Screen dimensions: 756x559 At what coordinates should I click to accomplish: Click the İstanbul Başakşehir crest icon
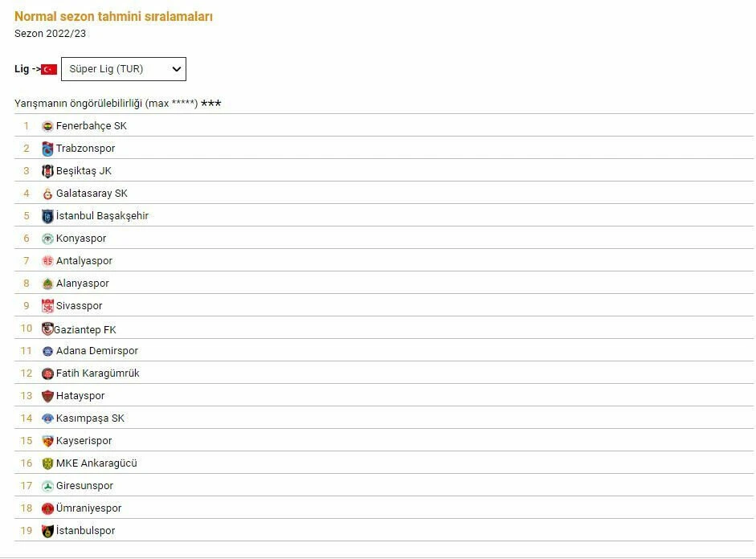click(x=50, y=215)
